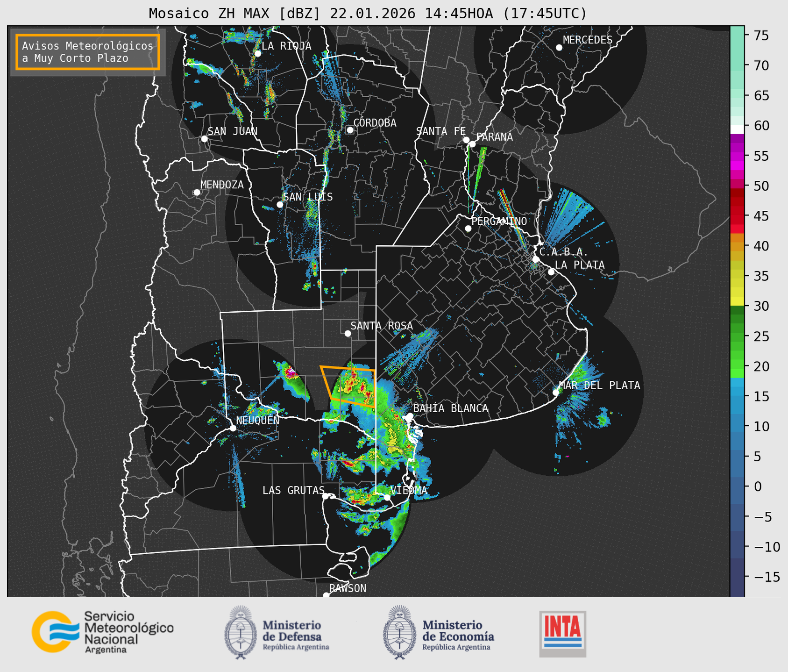788x672 pixels.
Task: Select the LA RIOJA city marker
Action: tap(257, 54)
